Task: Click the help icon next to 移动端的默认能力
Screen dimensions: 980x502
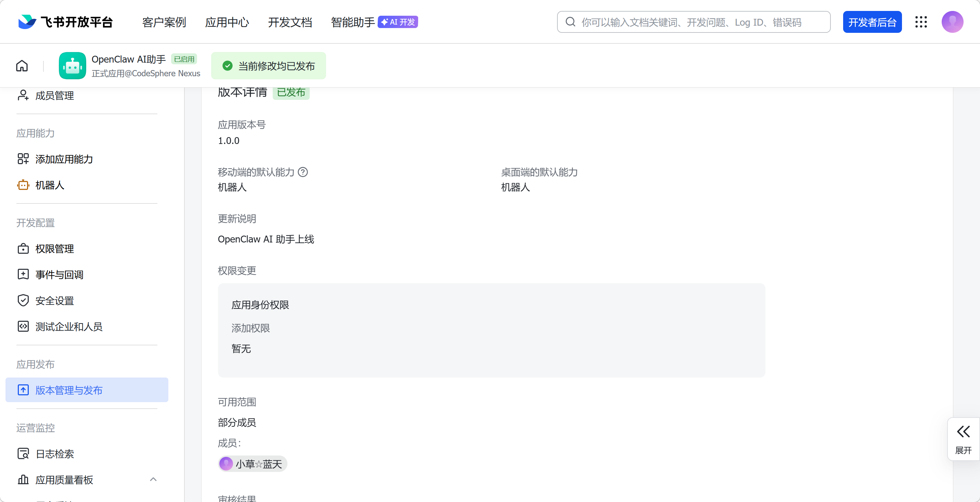Action: (302, 172)
